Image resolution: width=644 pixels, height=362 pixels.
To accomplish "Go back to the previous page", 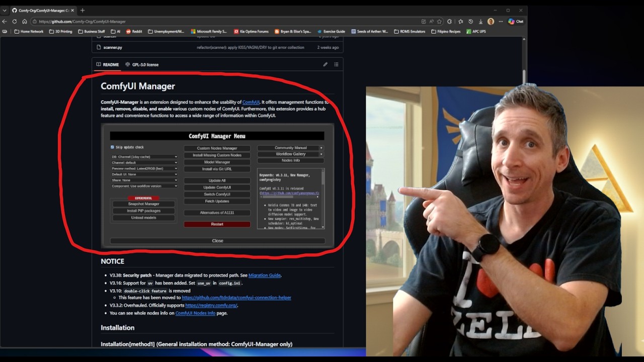I will 5,22.
